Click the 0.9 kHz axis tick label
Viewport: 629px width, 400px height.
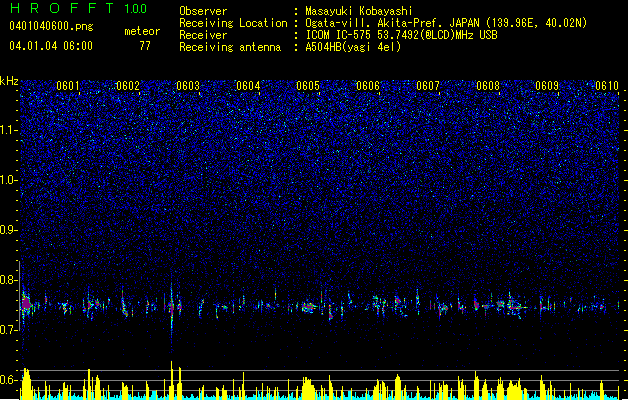click(9, 230)
